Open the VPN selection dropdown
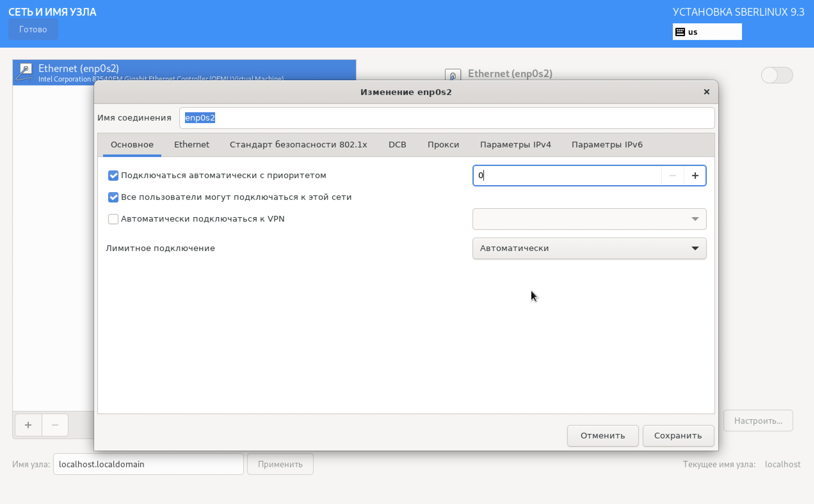Screen dimensions: 814x504 [x=589, y=219]
